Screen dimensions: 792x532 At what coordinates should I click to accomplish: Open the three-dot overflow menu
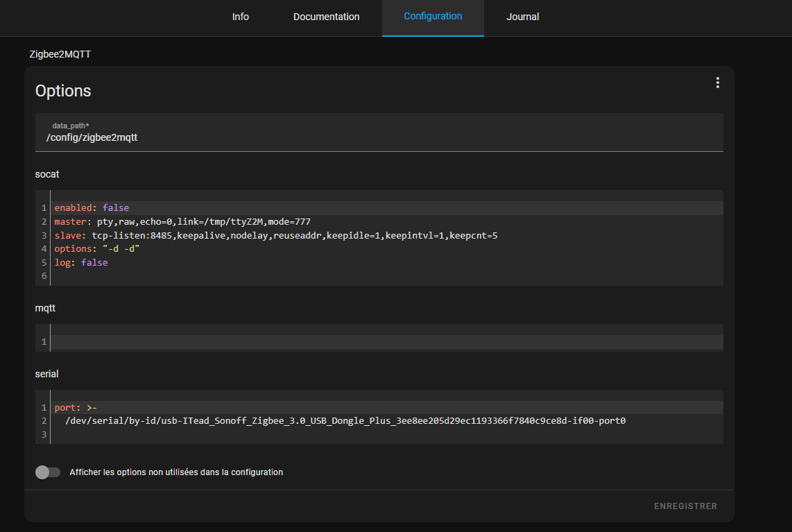click(717, 82)
